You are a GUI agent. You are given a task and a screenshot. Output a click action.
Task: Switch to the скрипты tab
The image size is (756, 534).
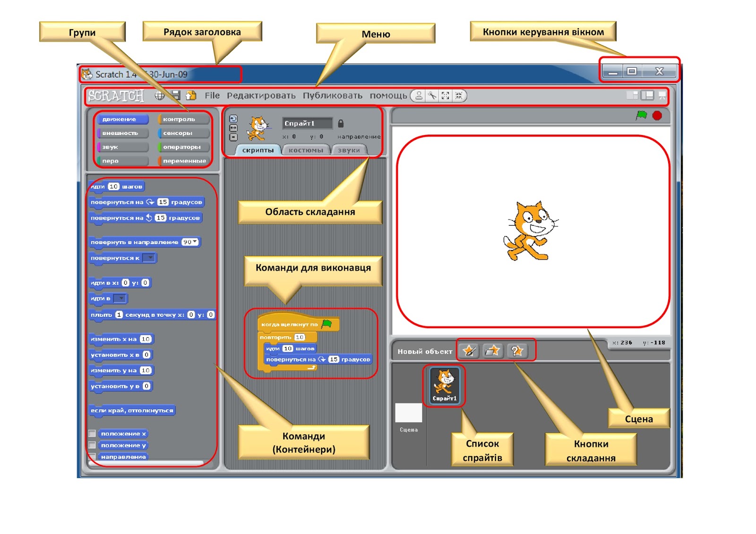pyautogui.click(x=258, y=150)
